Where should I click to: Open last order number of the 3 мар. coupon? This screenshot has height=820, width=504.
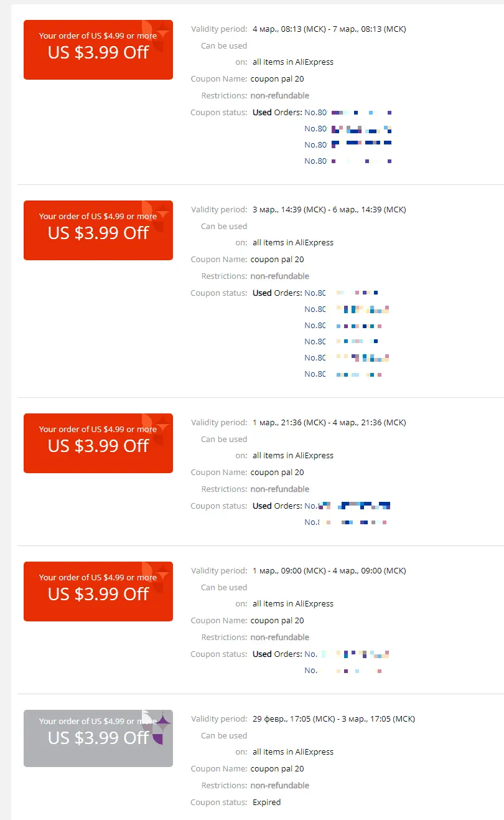click(343, 374)
